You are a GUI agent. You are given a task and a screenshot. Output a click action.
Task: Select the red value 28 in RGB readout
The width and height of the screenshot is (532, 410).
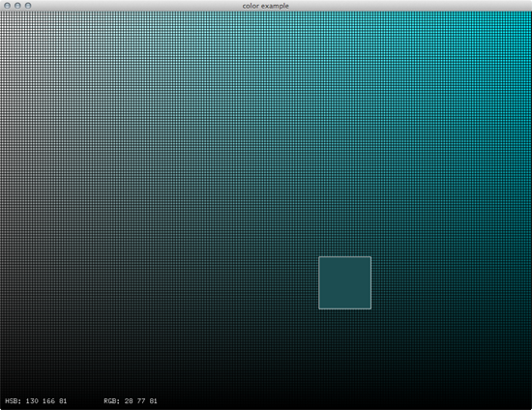(129, 401)
